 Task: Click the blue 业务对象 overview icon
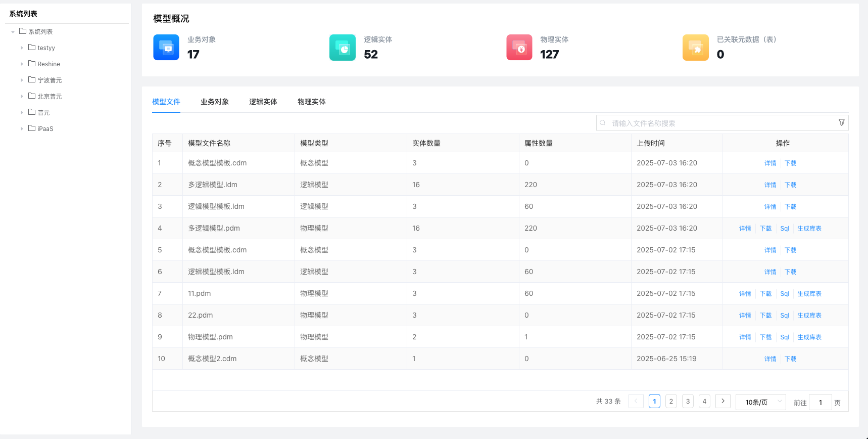[x=166, y=48]
